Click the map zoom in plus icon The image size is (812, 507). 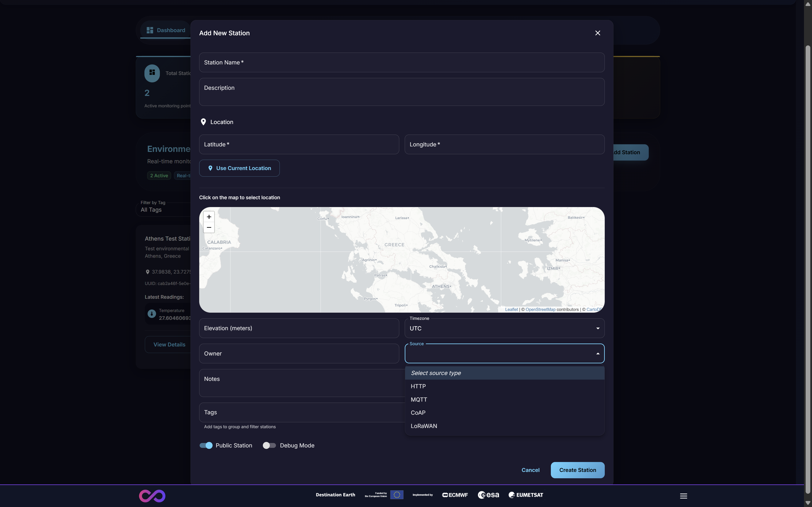tap(209, 217)
